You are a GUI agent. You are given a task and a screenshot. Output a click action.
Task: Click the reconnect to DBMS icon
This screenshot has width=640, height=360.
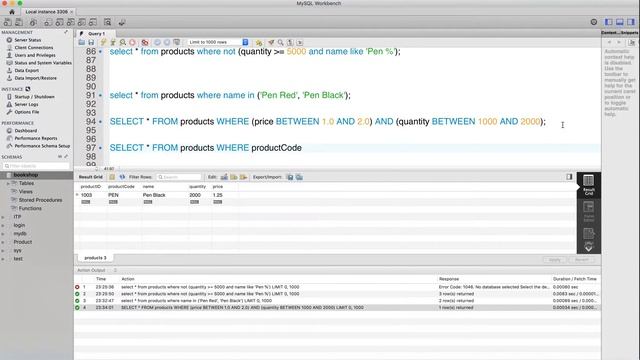pyautogui.click(x=122, y=22)
